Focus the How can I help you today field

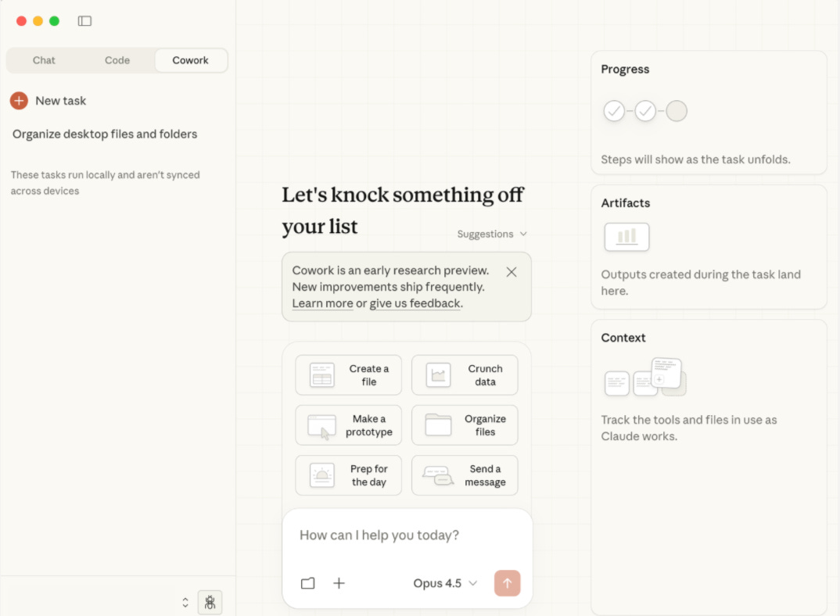(x=407, y=535)
